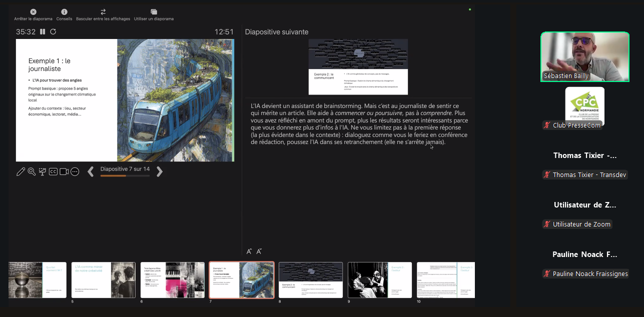This screenshot has width=644, height=317.
Task: Go to previous slide with left chevron
Action: 91,172
